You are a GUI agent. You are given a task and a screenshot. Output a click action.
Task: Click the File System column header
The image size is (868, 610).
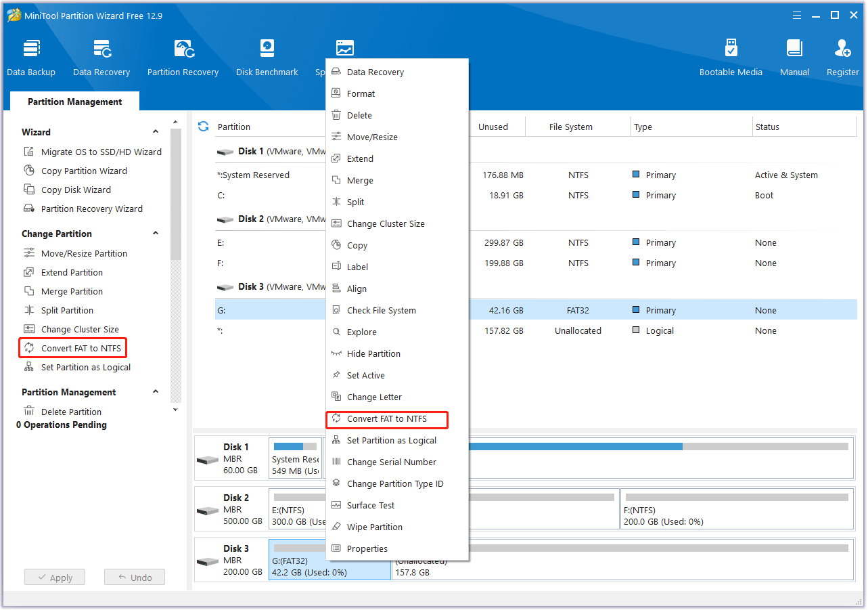coord(570,127)
